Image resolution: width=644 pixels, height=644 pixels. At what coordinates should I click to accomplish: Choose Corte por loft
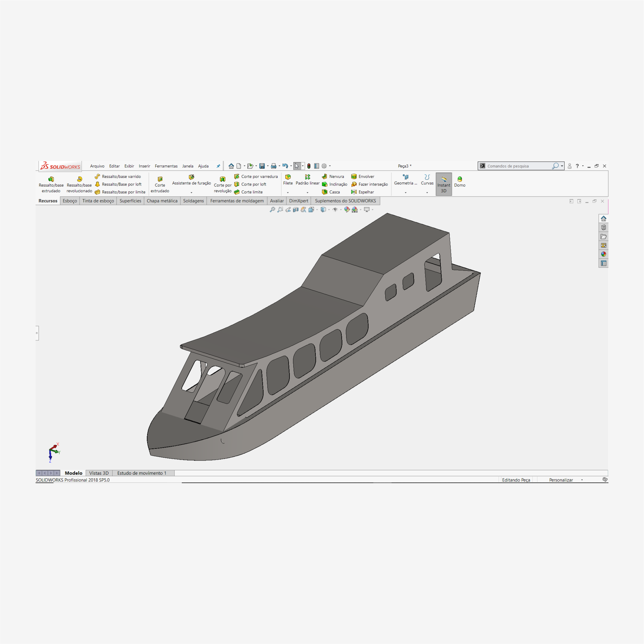tap(250, 184)
